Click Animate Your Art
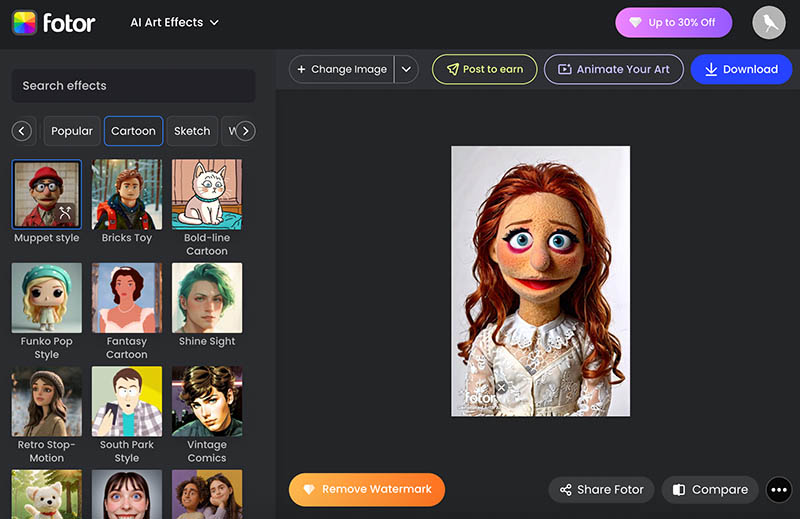800x519 pixels. tap(614, 69)
